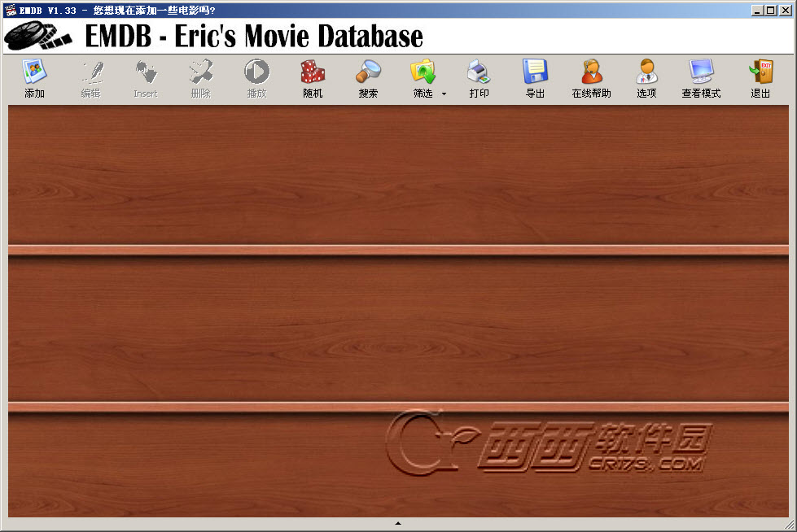Click the 删除 (Delete) icon
This screenshot has height=532, width=797.
point(201,72)
